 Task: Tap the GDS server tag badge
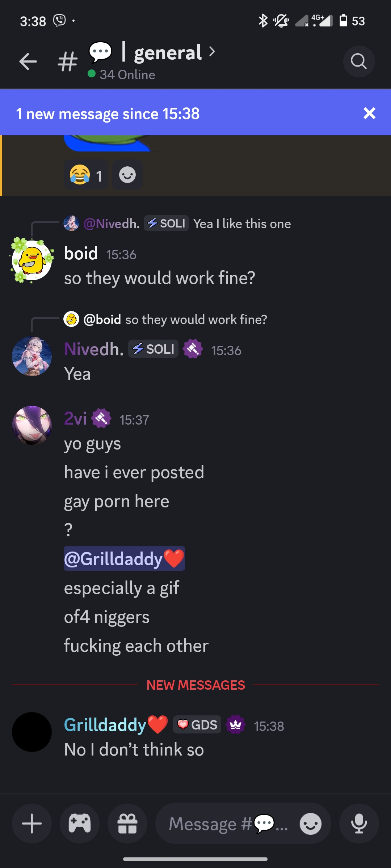[x=197, y=724]
